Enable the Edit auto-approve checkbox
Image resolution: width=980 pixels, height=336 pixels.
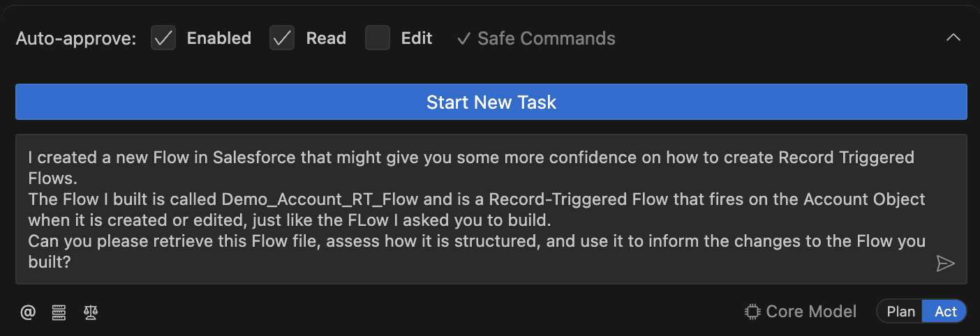(378, 38)
